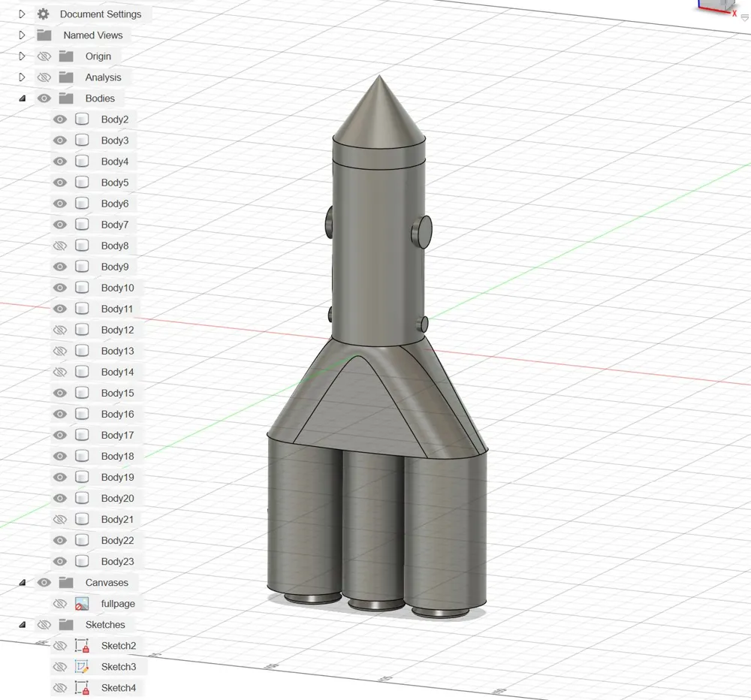
Task: Hide the Bodies folder using its eye icon
Action: point(44,98)
